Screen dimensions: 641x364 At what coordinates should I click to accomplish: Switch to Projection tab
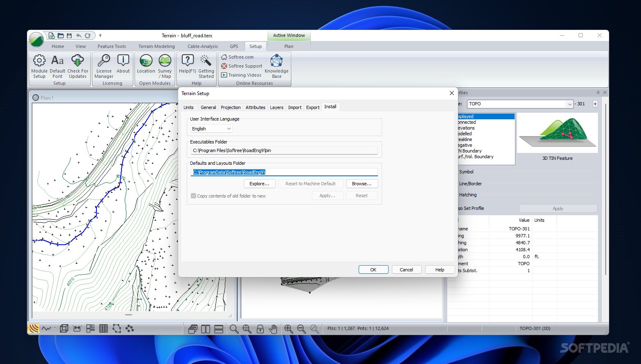[231, 107]
